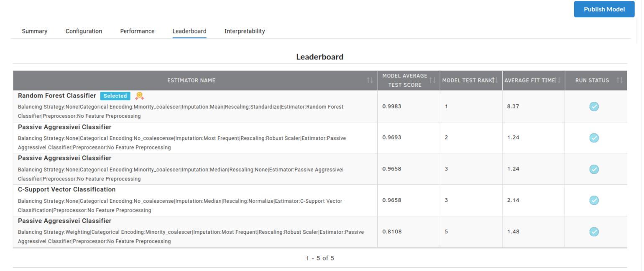Image resolution: width=644 pixels, height=271 pixels.
Task: Click run status checkmark for 0.8108 score row
Action: point(594,232)
